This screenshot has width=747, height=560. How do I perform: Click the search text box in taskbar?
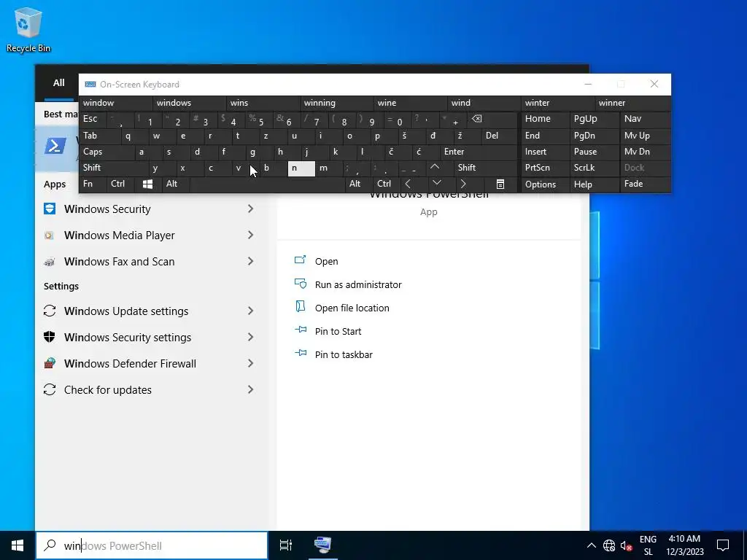click(152, 545)
